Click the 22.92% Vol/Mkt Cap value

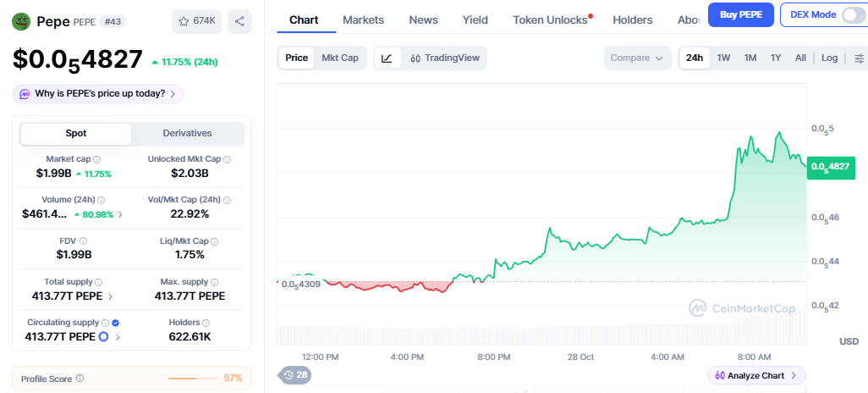(190, 214)
